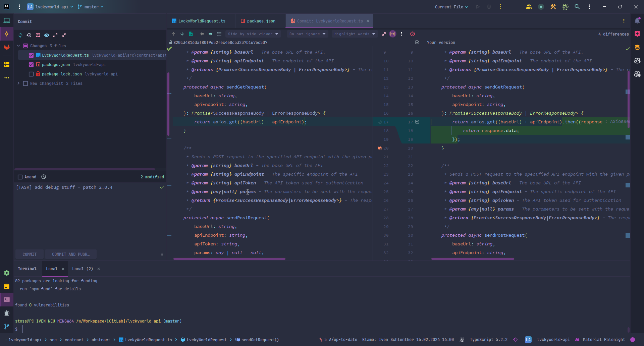Uncheck LvckyWorldRequest.ts in Changes list
Viewport: 644px width, 346px height.
tap(31, 55)
